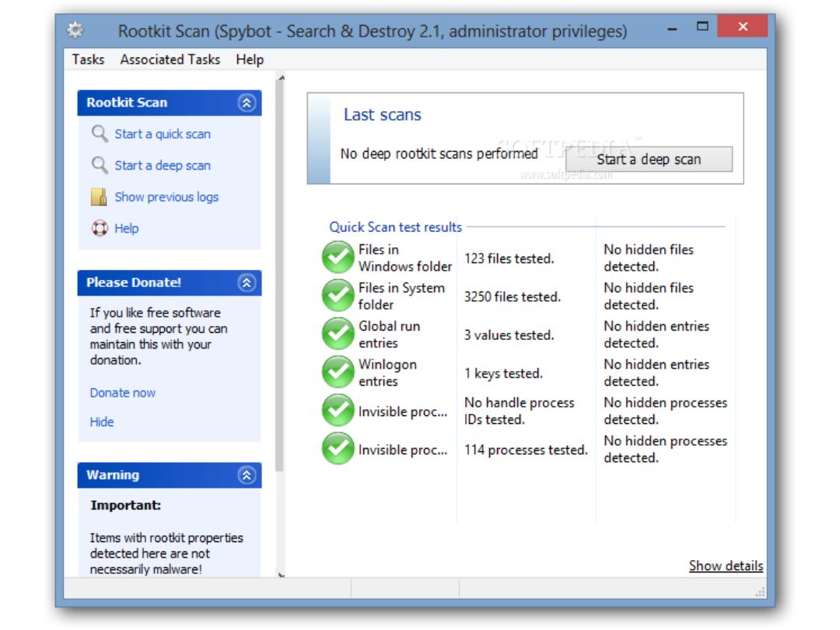Click the Start a quick scan link
This screenshot has width=840, height=630.
click(x=163, y=134)
